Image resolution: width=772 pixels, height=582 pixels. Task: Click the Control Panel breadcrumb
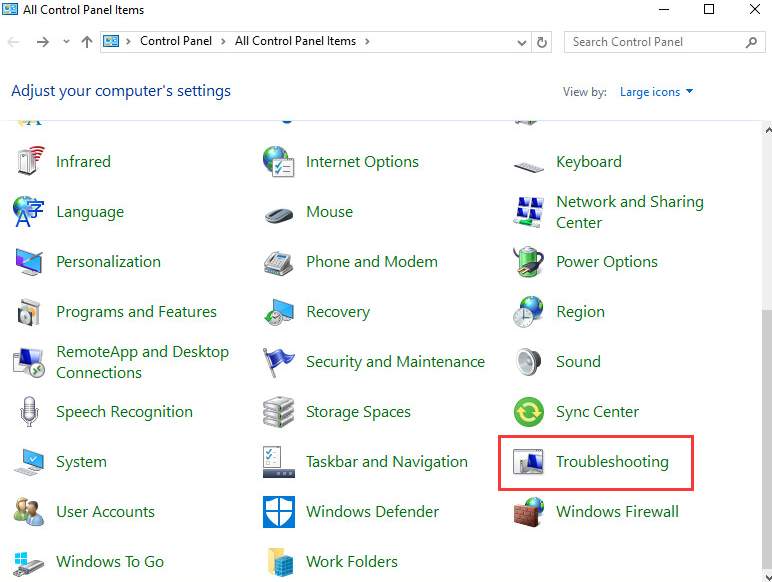pyautogui.click(x=176, y=41)
